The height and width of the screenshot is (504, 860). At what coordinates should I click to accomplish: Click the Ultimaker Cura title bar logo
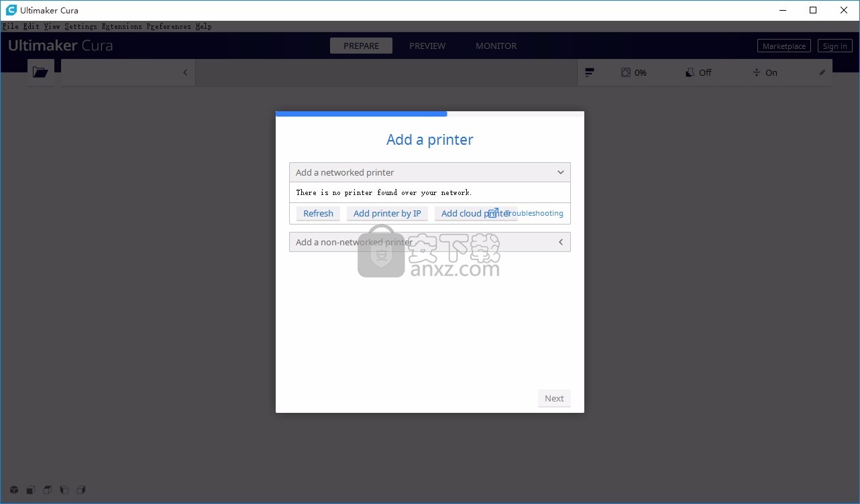tap(11, 10)
